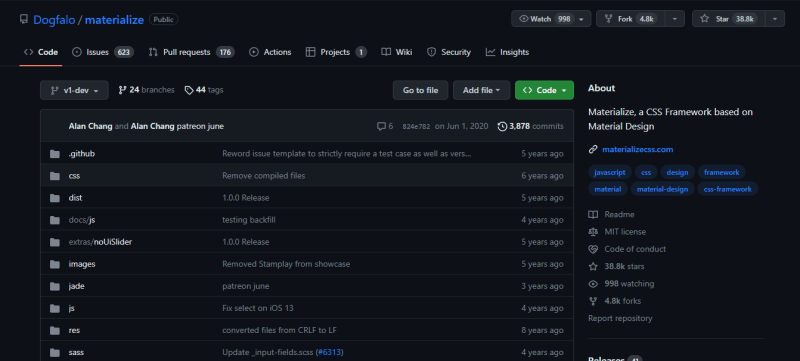Click the Go to file button
The width and height of the screenshot is (800, 361).
420,90
